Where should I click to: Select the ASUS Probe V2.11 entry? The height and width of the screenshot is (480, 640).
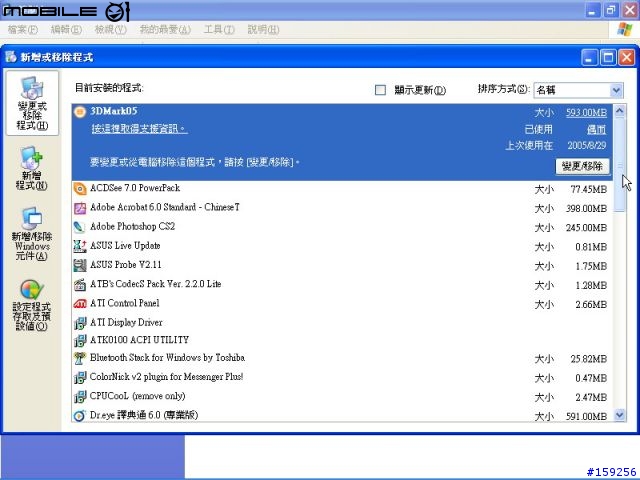click(x=342, y=265)
